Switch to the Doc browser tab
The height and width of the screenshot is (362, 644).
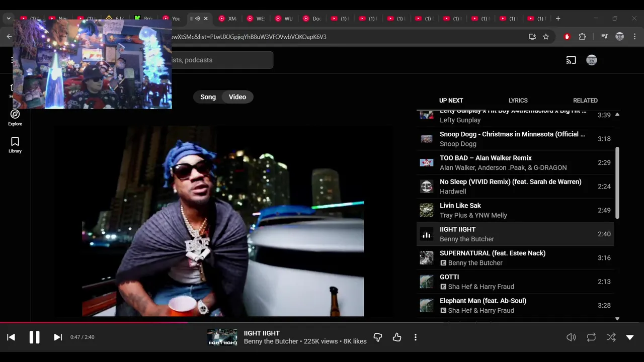point(312,19)
